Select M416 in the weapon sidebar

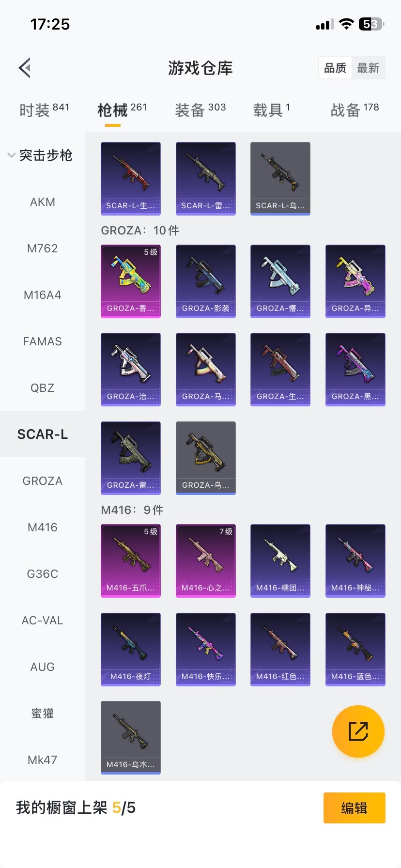(x=43, y=527)
